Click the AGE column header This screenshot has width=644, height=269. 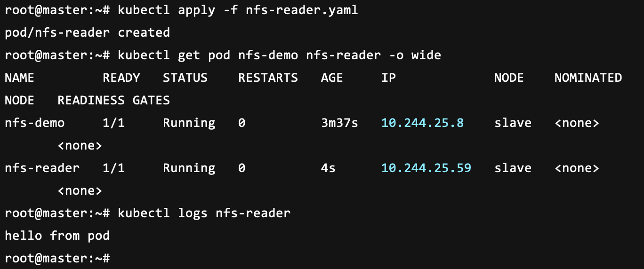(x=332, y=78)
